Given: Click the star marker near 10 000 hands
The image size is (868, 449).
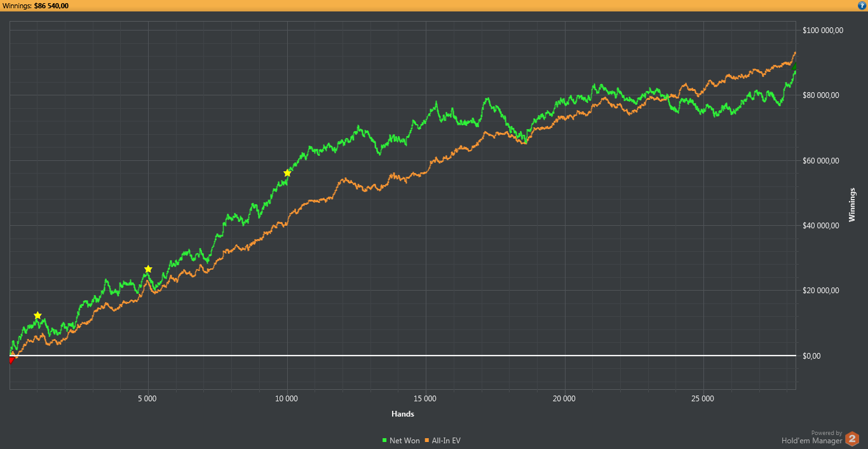Looking at the screenshot, I should 287,173.
